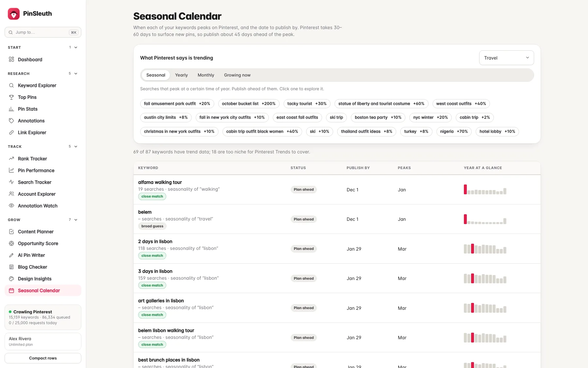
Task: Click the broad guess badge under belem
Action: click(152, 226)
